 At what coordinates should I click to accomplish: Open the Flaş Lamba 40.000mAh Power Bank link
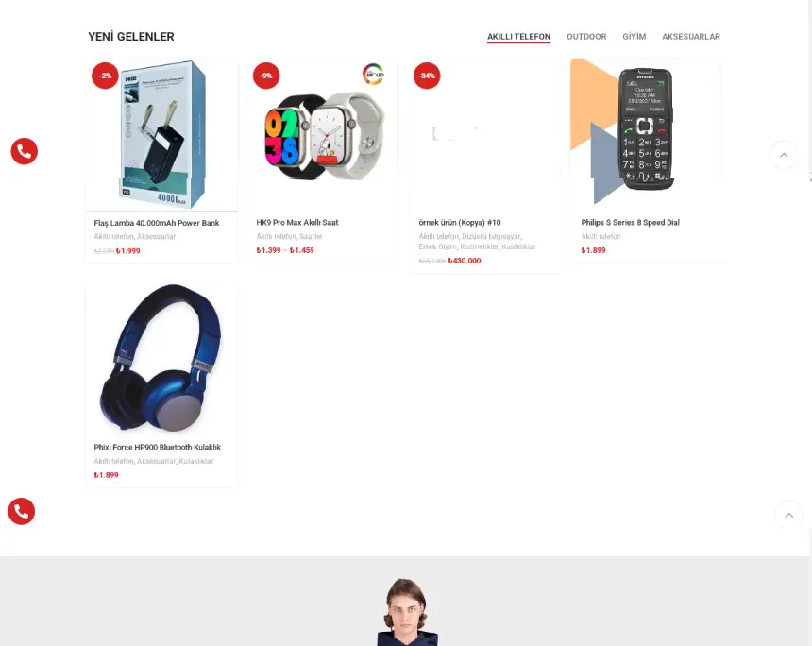tap(157, 223)
